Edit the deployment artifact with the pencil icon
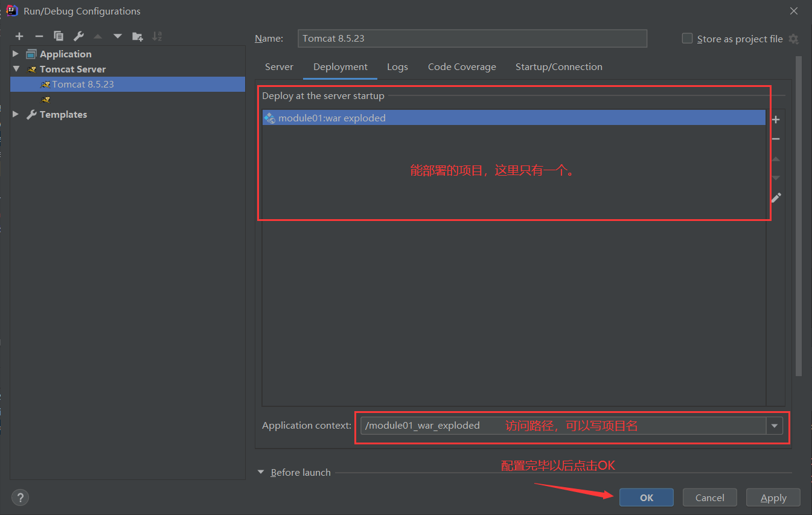The image size is (812, 515). click(776, 197)
